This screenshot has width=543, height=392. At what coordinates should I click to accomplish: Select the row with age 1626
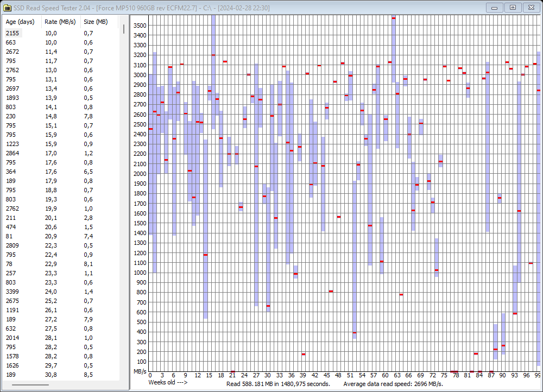pyautogui.click(x=61, y=366)
